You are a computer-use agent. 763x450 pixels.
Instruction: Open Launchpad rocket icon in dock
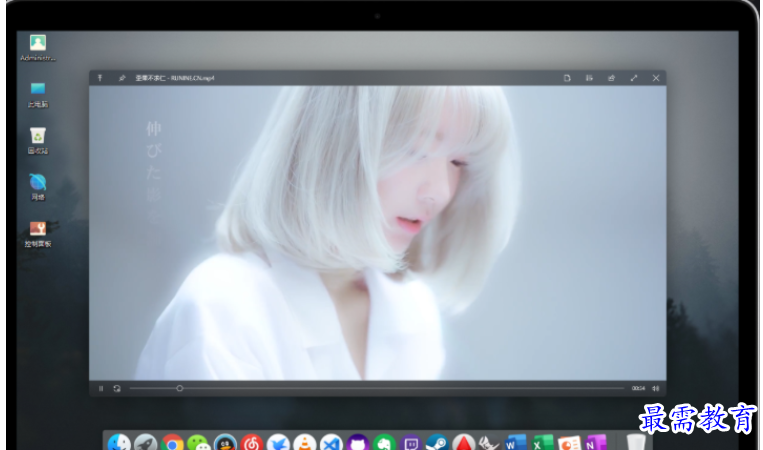145,443
